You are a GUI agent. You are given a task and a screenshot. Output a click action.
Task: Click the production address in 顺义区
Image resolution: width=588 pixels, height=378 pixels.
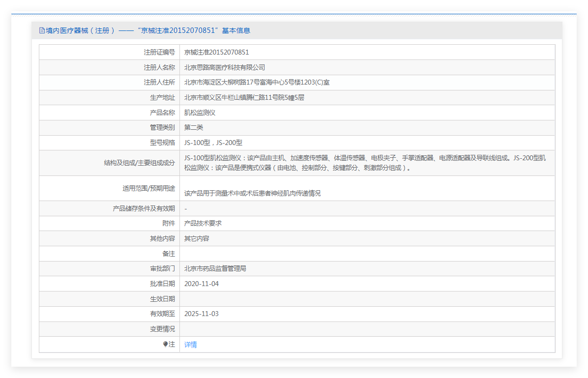coord(244,97)
